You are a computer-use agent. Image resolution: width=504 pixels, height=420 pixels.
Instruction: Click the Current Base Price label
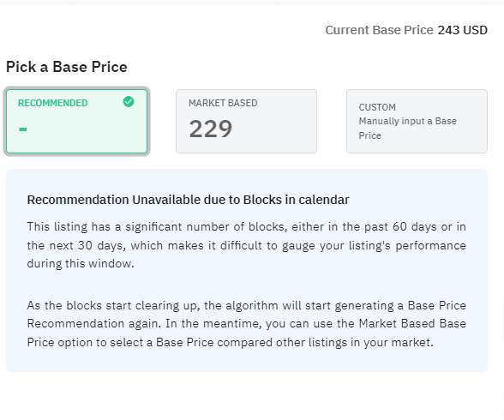[379, 30]
